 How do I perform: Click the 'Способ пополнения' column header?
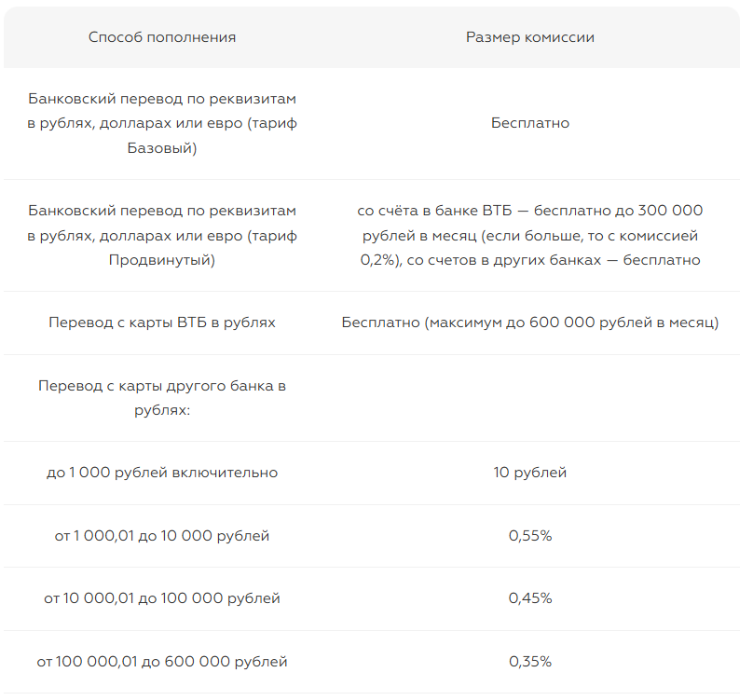[x=162, y=38]
